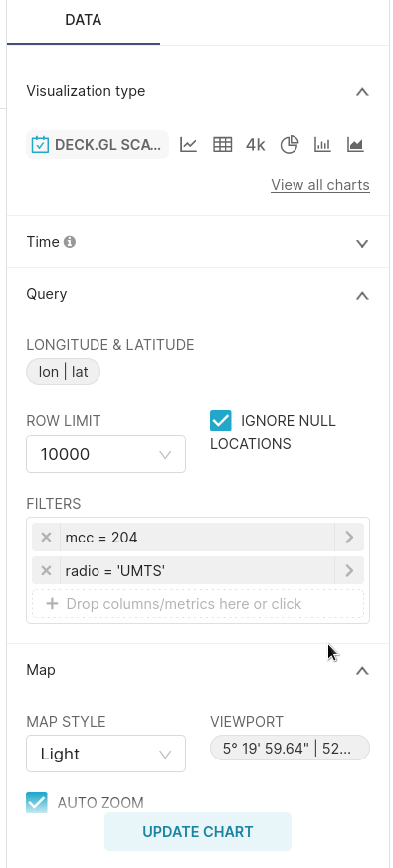Select the bar chart visualization icon
The image size is (393, 868).
322,145
